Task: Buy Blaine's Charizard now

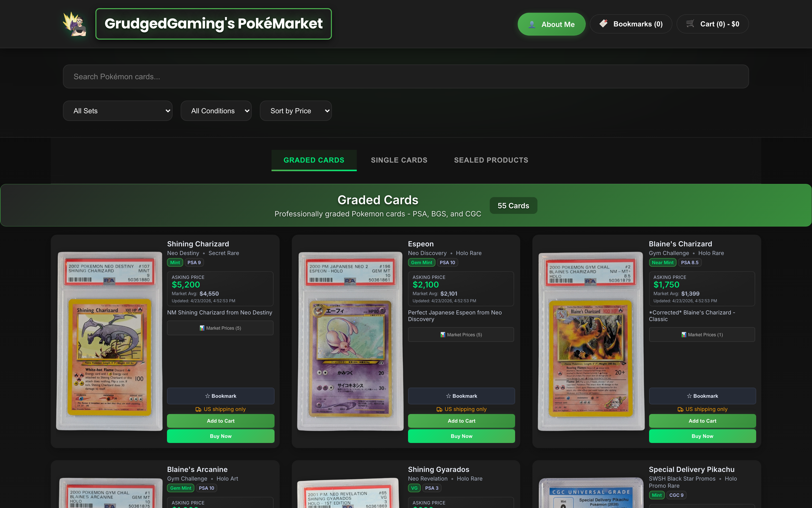Action: tap(702, 436)
